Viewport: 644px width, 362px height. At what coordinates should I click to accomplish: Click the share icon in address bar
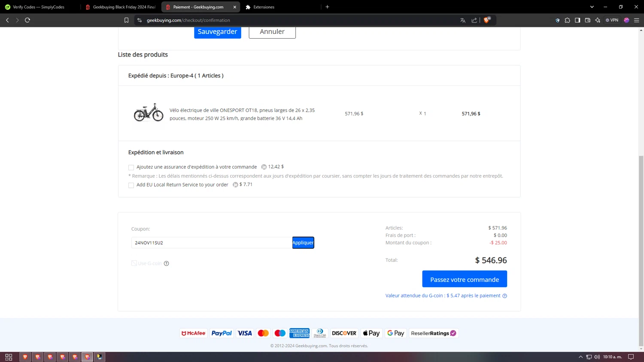click(474, 20)
